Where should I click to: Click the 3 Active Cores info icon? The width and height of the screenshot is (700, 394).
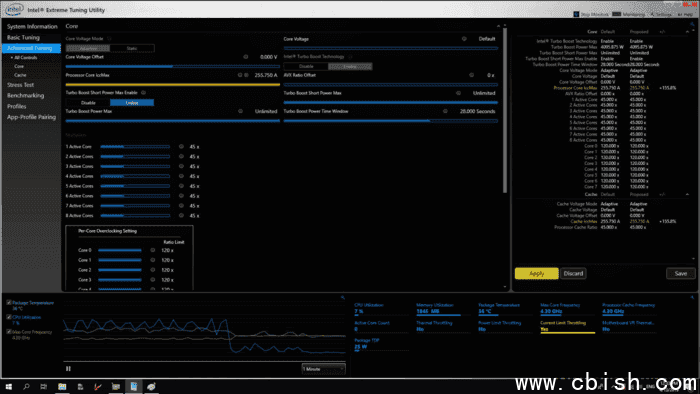pos(181,166)
